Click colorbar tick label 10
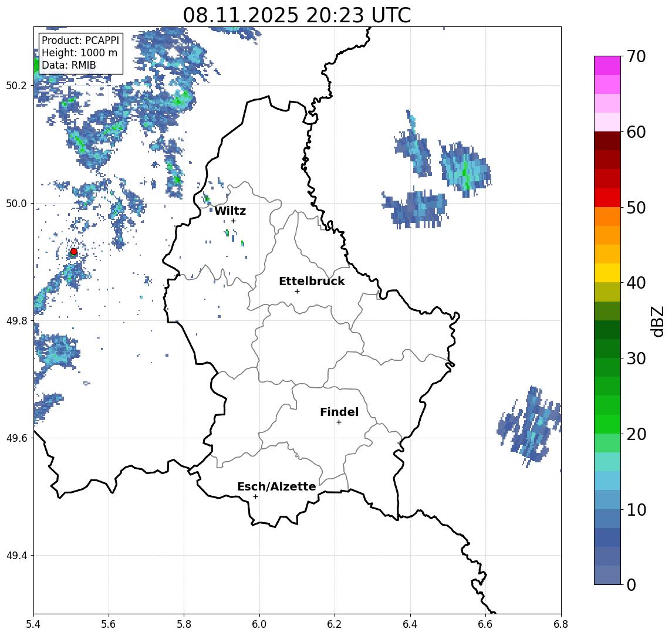Image resolution: width=672 pixels, height=636 pixels. [636, 509]
